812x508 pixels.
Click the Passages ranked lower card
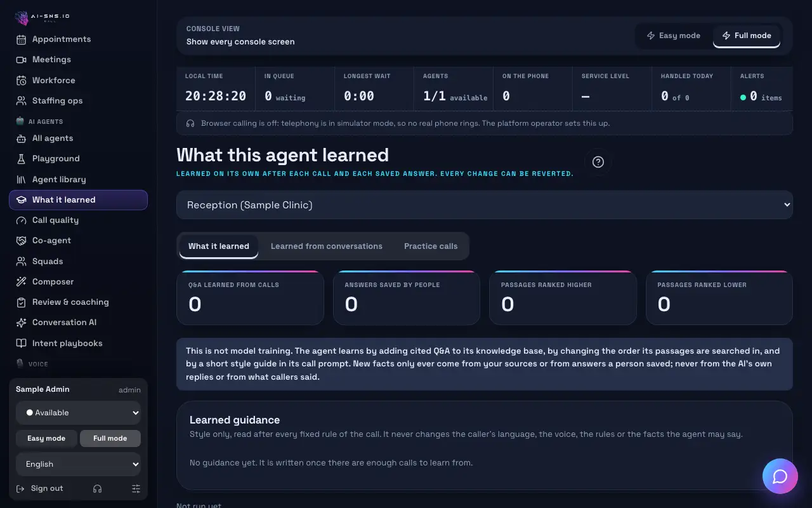[719, 298]
